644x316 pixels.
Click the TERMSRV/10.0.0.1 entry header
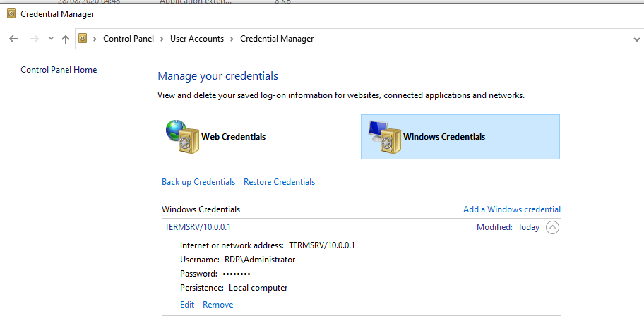pyautogui.click(x=198, y=227)
